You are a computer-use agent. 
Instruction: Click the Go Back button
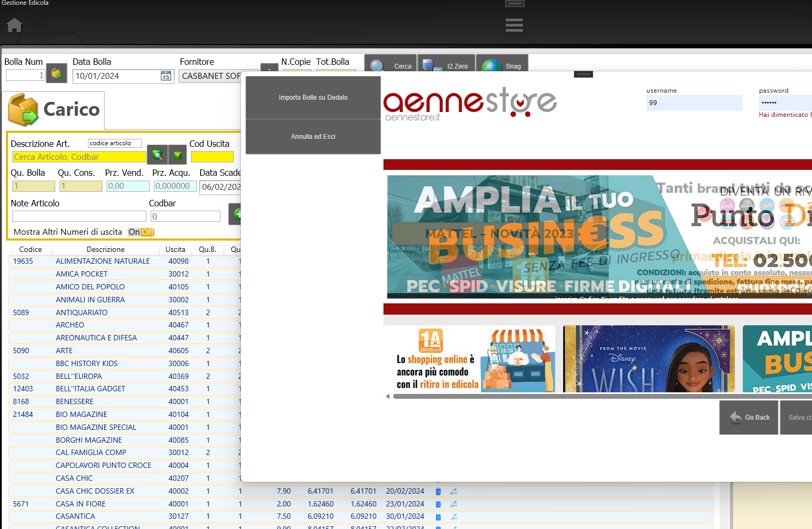(x=749, y=418)
